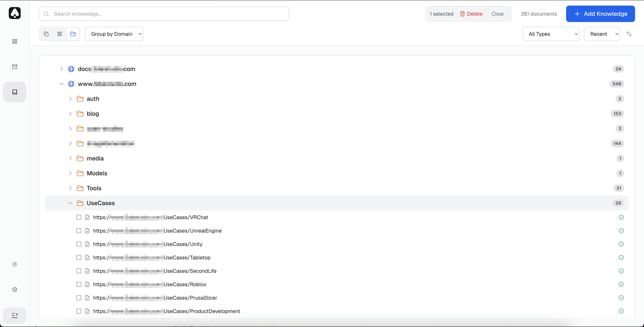Open the dashboard grid icon in sidebar

pyautogui.click(x=15, y=41)
